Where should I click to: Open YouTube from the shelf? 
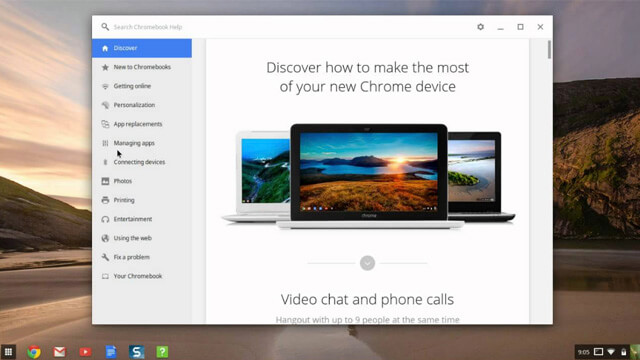pyautogui.click(x=85, y=352)
